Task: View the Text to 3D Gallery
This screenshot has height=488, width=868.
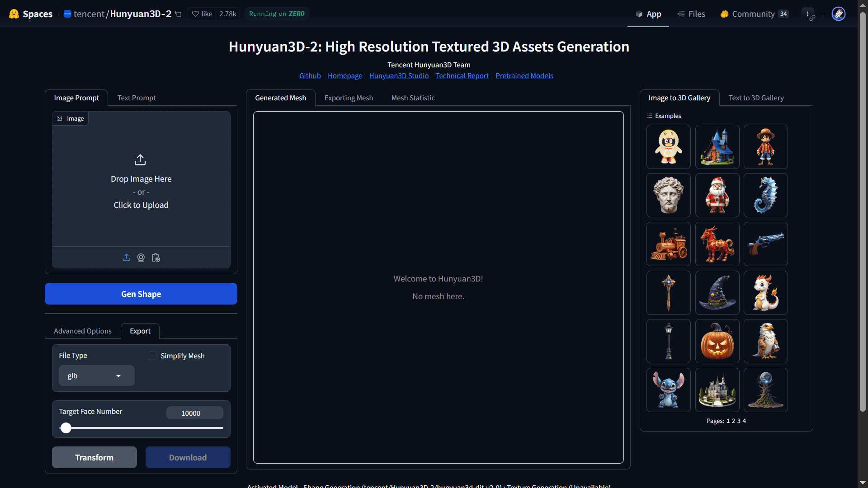Action: (x=755, y=98)
